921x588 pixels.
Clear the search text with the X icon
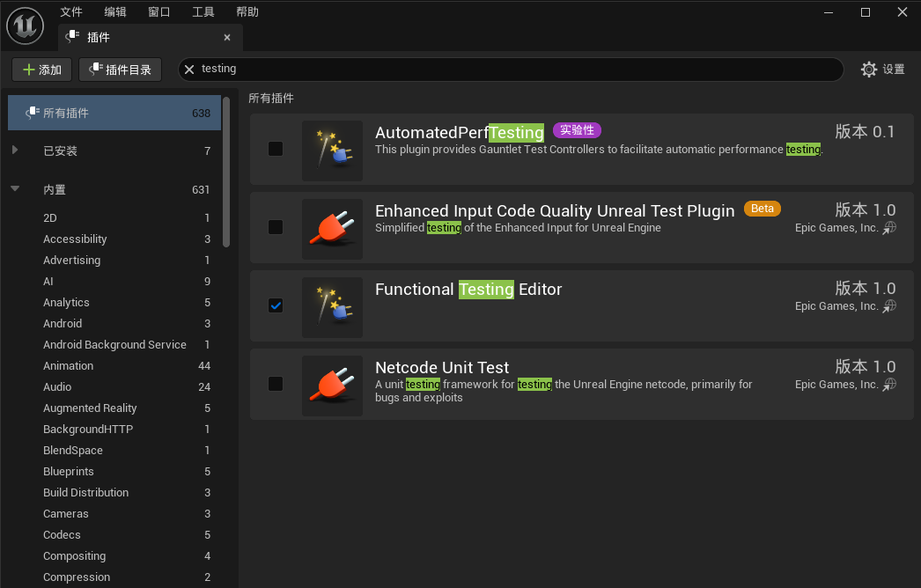pyautogui.click(x=189, y=70)
